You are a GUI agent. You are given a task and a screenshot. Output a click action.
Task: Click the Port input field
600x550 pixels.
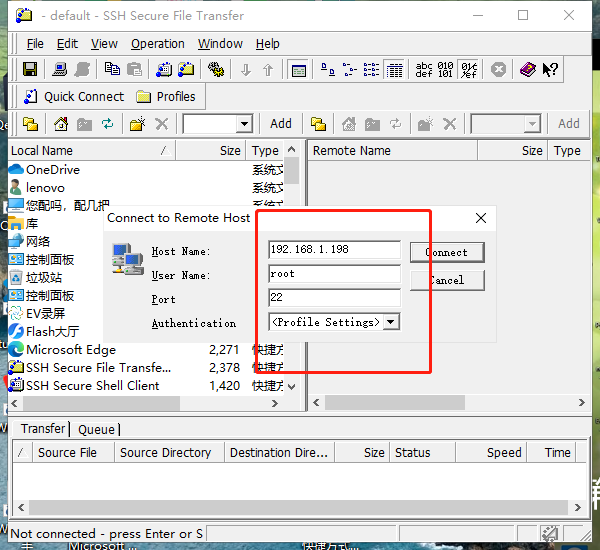point(334,297)
